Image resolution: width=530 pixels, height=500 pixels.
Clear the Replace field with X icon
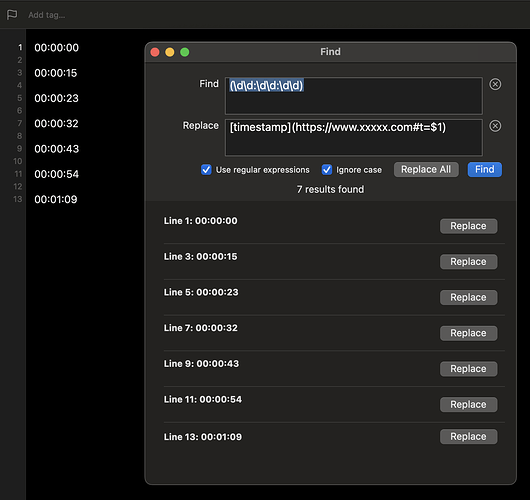pyautogui.click(x=495, y=126)
